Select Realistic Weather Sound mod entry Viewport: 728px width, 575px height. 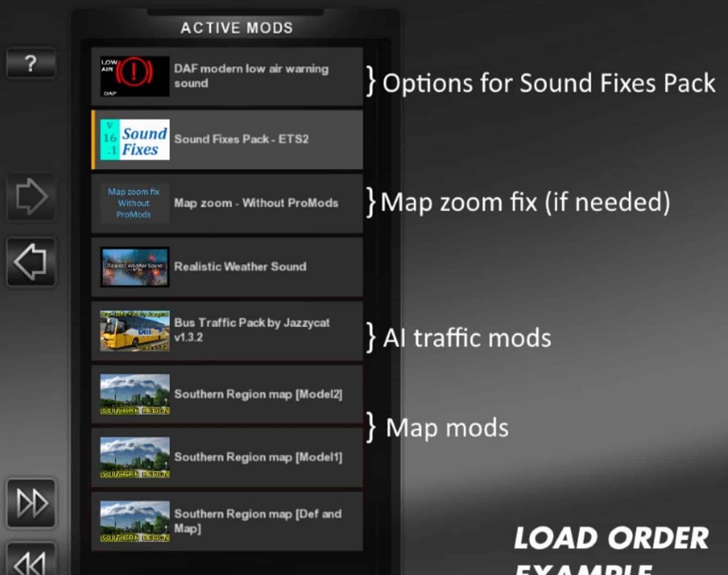pos(227,267)
